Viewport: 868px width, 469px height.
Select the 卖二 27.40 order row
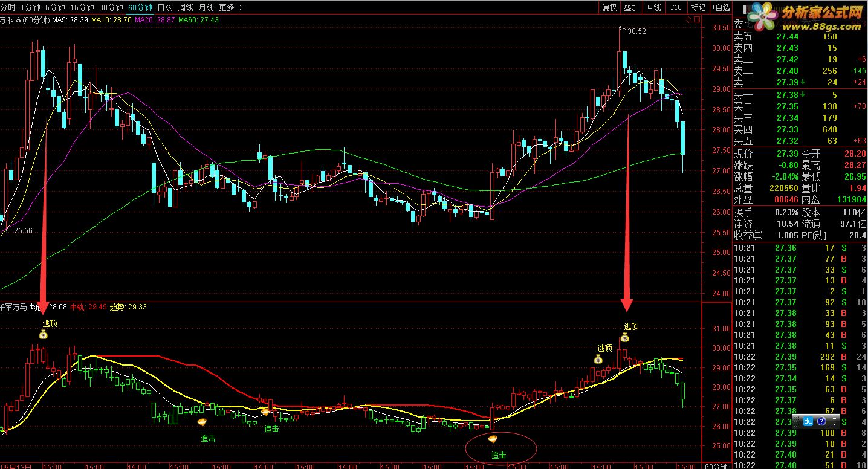[800, 71]
